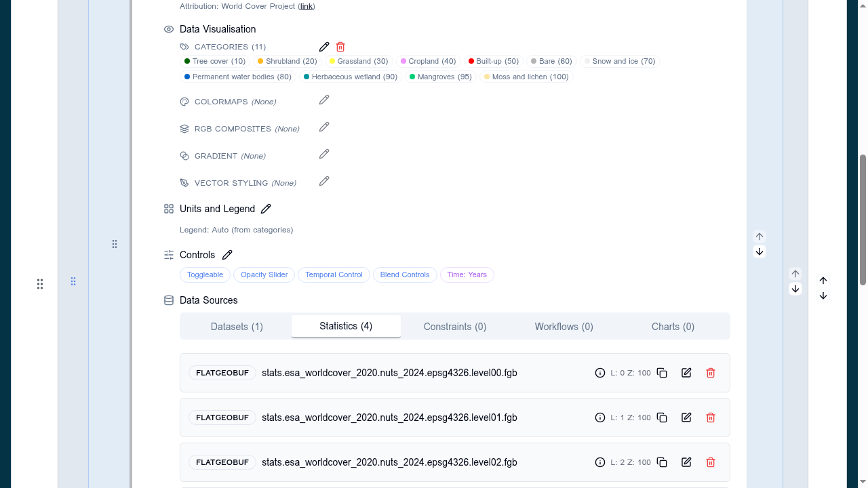Image resolution: width=868 pixels, height=488 pixels.
Task: Select the Mangroves (95) category chip
Action: point(441,77)
